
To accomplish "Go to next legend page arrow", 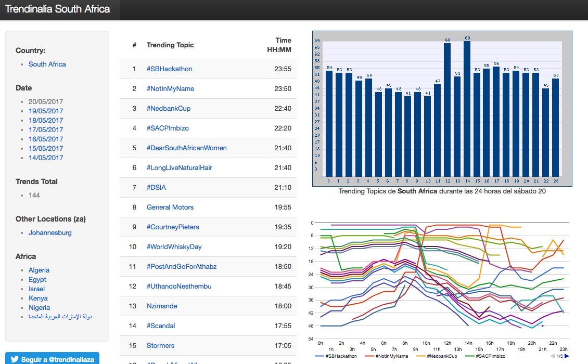I will [567, 356].
